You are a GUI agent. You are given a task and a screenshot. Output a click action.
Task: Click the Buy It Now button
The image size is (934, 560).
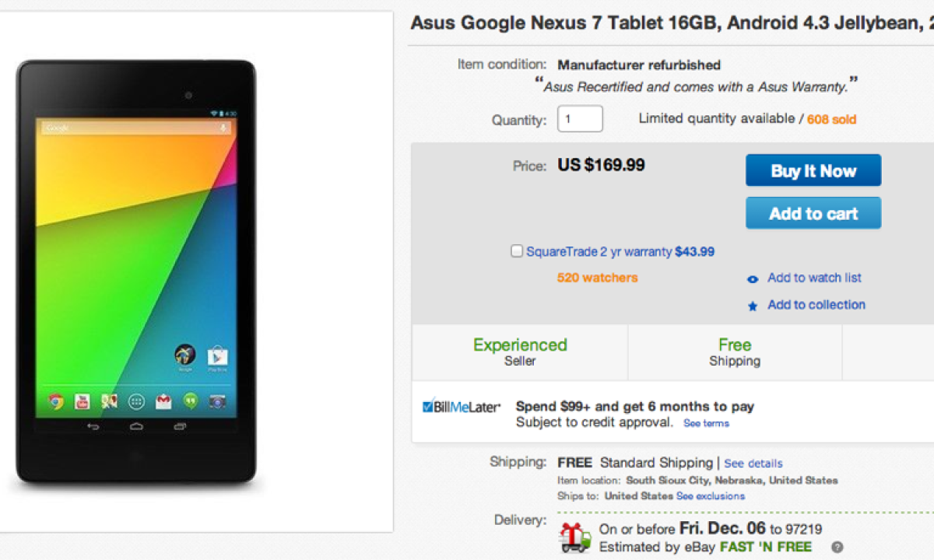(813, 170)
